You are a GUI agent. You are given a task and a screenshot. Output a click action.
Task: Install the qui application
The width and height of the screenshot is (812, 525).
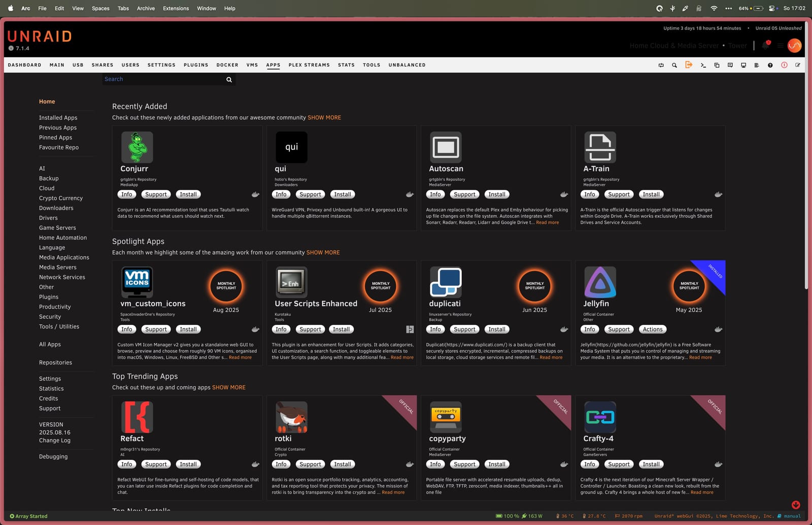[342, 194]
